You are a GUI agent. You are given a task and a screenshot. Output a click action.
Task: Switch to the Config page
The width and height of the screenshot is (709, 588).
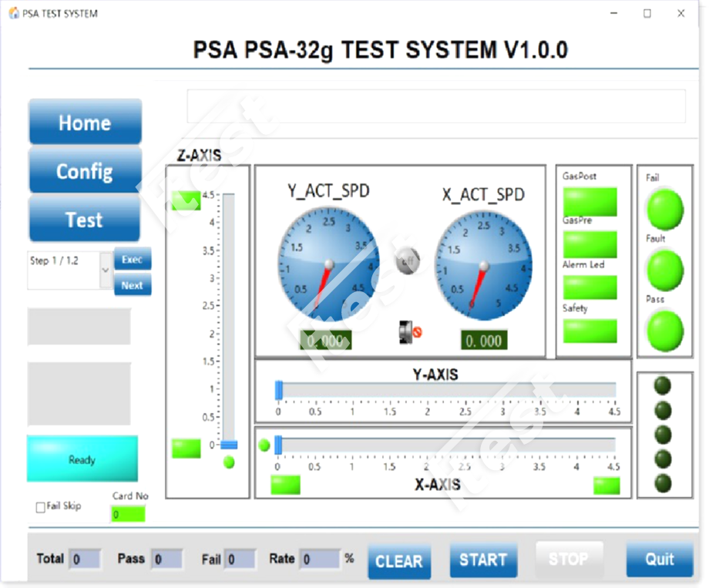click(85, 171)
